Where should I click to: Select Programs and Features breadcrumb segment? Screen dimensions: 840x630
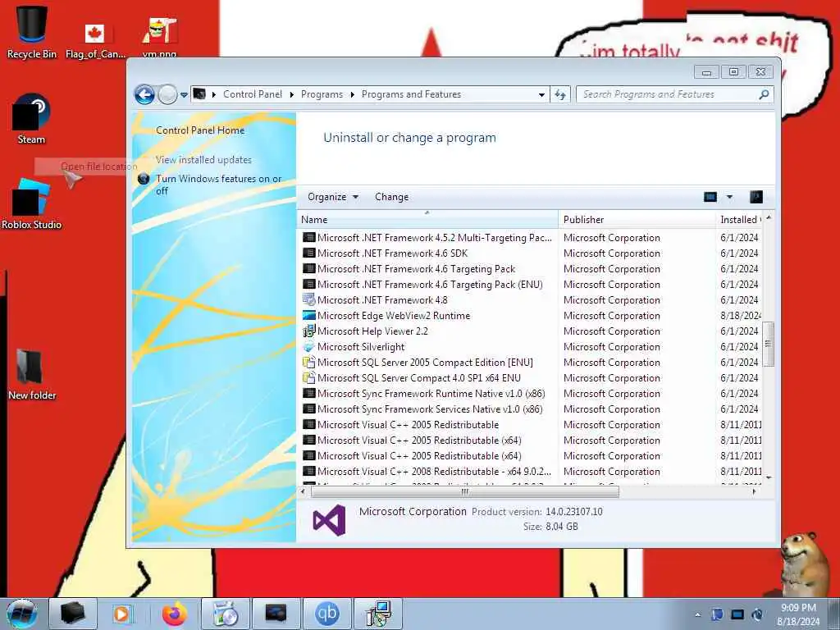tap(411, 94)
